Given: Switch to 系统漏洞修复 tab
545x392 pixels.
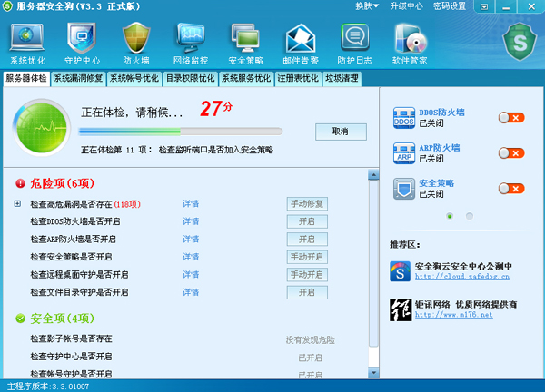Looking at the screenshot, I should tap(78, 78).
